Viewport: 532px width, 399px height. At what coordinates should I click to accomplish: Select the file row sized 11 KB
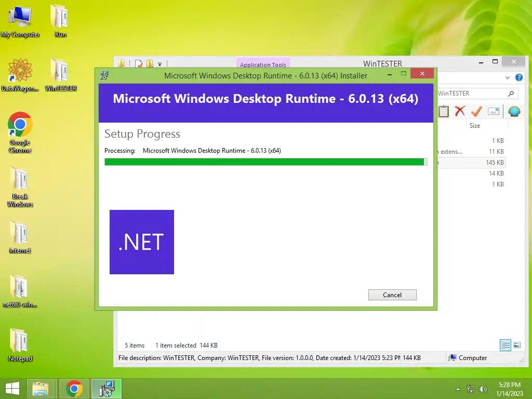472,152
